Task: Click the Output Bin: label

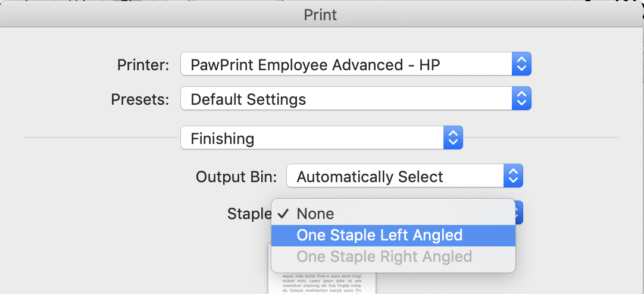Action: [236, 177]
